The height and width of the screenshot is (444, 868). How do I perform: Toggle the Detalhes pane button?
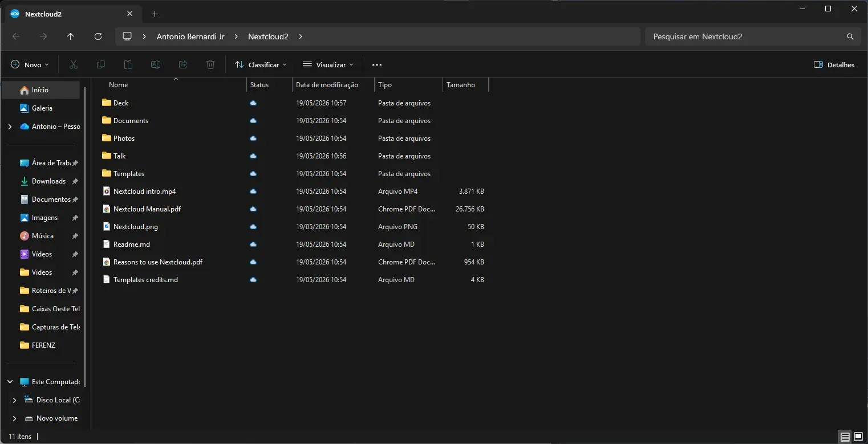coord(834,64)
